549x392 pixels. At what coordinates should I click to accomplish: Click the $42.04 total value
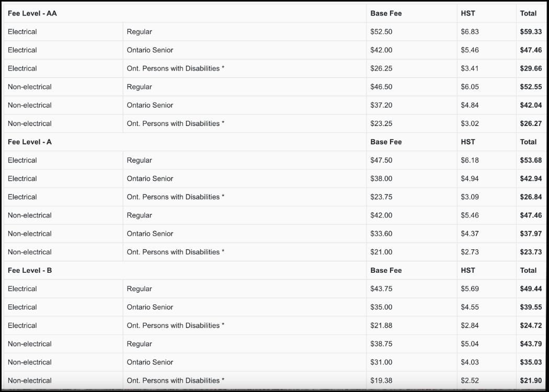[531, 105]
